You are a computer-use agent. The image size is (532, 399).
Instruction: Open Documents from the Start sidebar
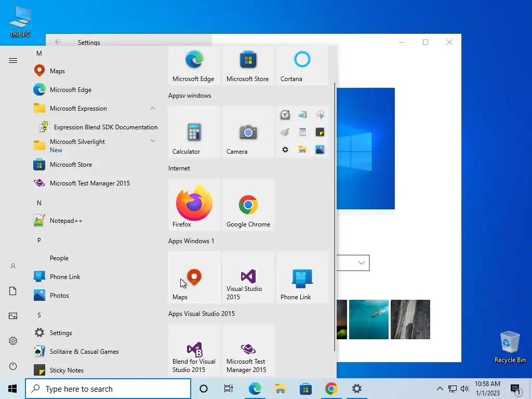(x=13, y=291)
